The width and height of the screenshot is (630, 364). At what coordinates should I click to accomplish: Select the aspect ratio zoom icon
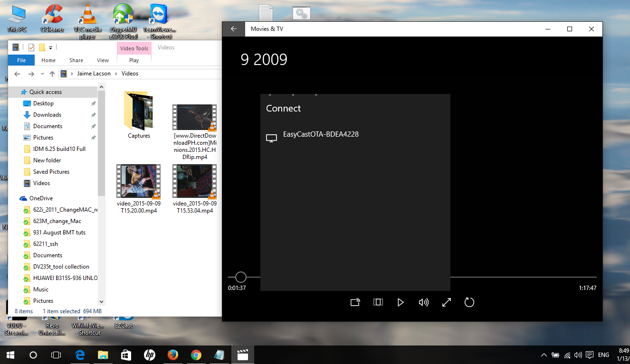point(378,302)
